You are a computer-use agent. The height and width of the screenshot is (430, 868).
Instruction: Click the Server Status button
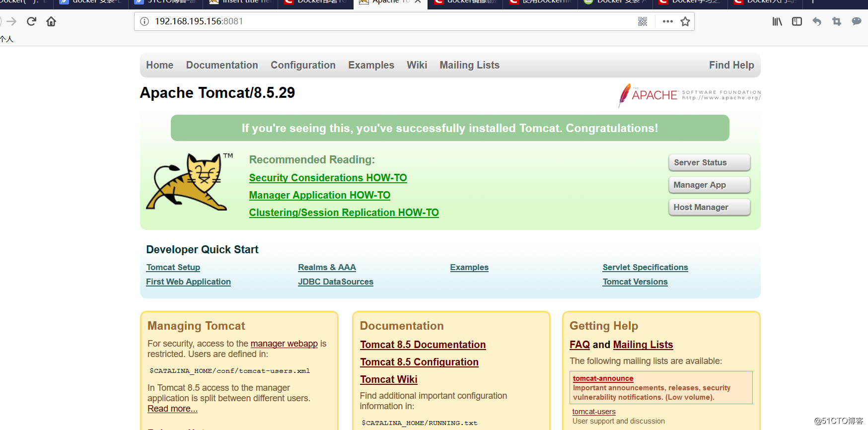[709, 162]
